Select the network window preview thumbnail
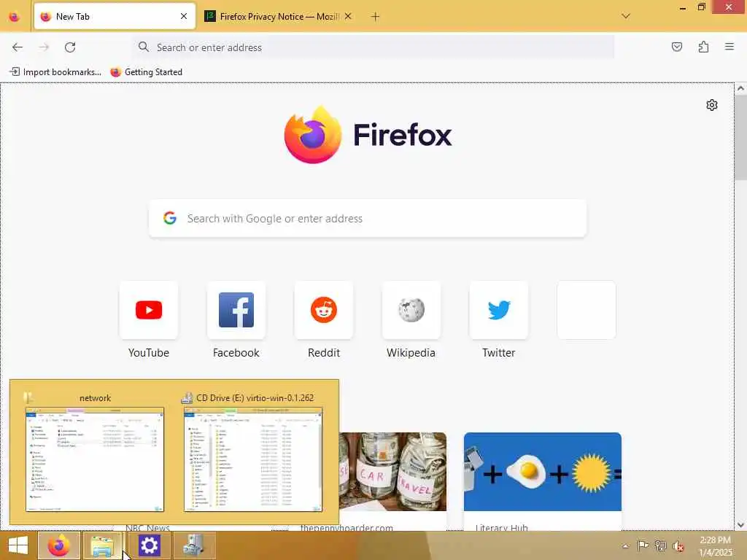Image resolution: width=747 pixels, height=560 pixels. pyautogui.click(x=95, y=459)
